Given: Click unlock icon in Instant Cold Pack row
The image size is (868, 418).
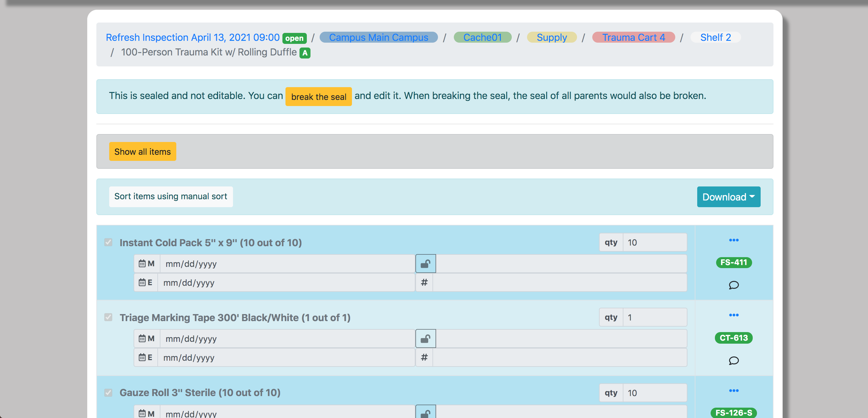Looking at the screenshot, I should 425,264.
